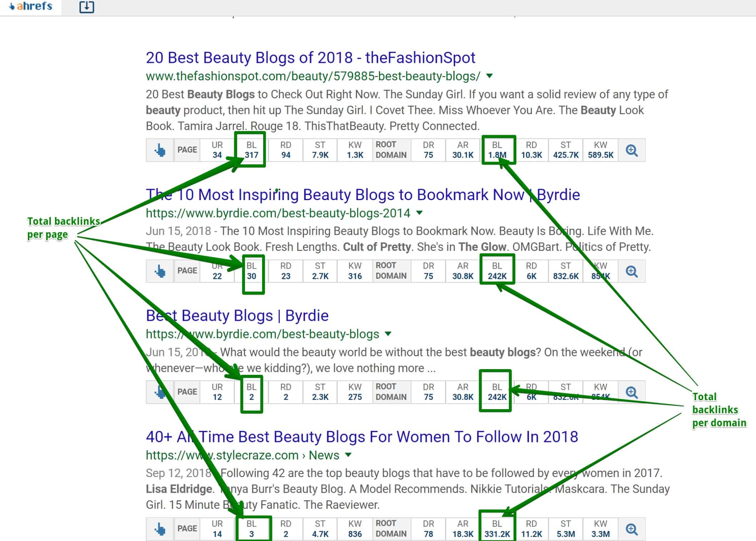The height and width of the screenshot is (541, 756).
Task: Click KW 589.5K in theFashionSpot bar
Action: pyautogui.click(x=601, y=150)
